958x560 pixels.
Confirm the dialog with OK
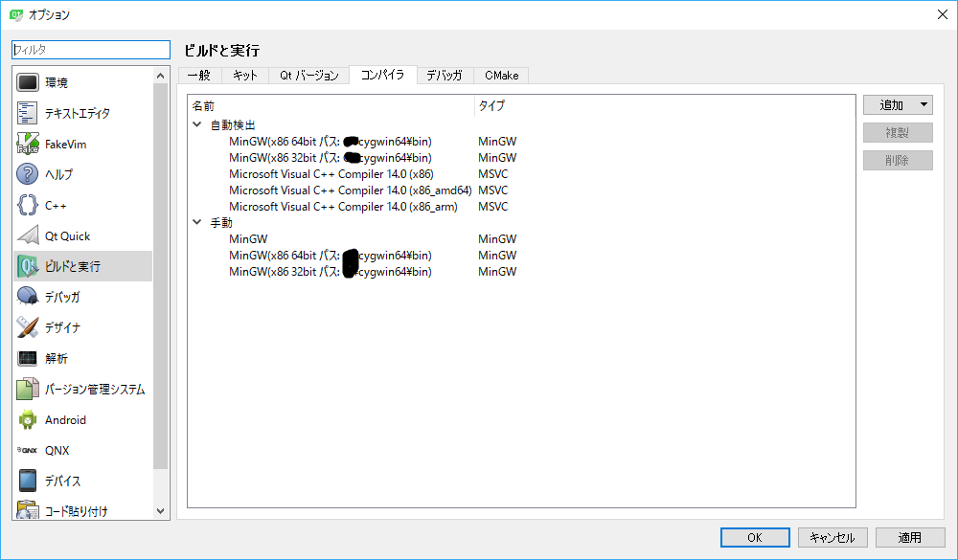(755, 537)
